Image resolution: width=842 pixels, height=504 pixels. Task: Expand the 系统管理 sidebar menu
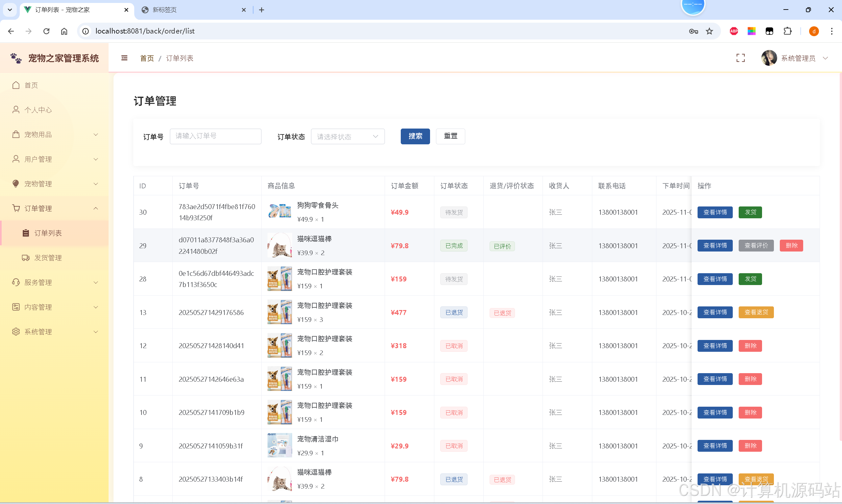[54, 331]
